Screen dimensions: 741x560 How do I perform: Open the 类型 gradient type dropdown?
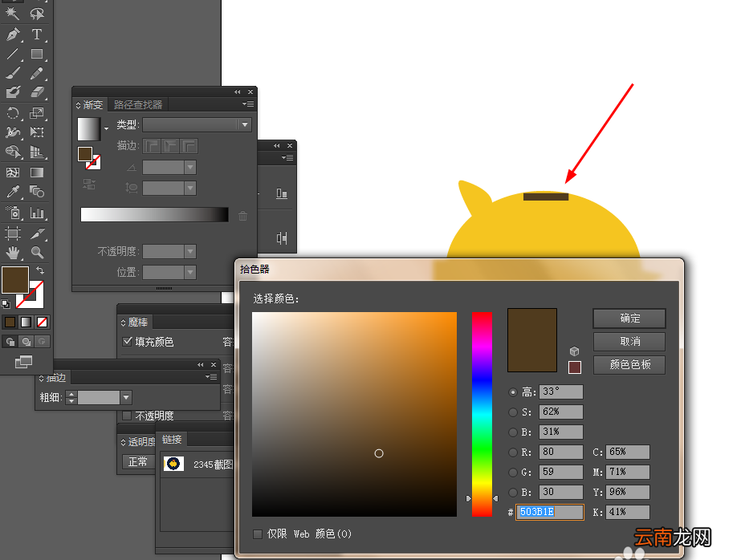pos(197,124)
